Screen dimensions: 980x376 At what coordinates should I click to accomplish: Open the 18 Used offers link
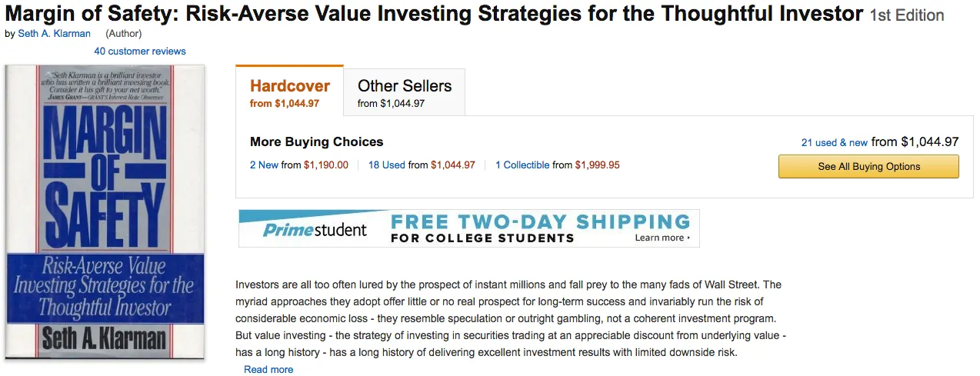[x=386, y=165]
